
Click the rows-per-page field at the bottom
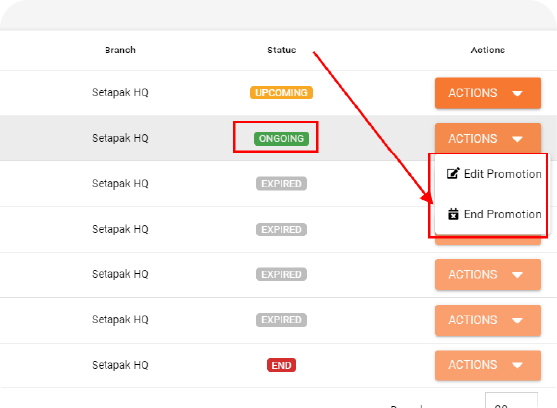511,401
